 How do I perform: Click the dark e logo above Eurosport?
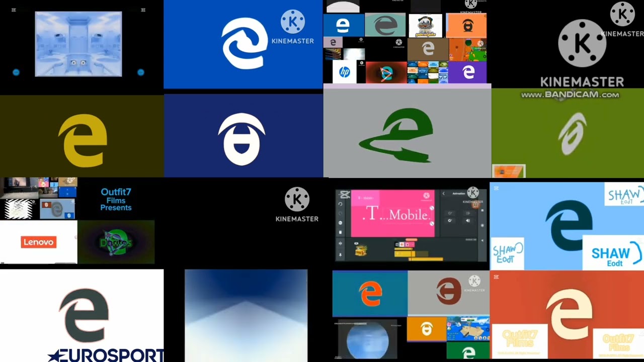[84, 315]
